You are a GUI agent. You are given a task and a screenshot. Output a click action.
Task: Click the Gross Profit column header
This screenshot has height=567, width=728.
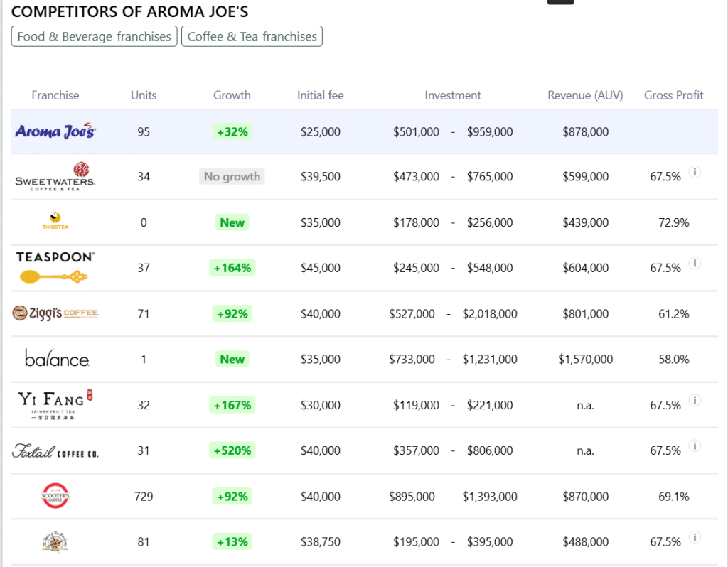(x=674, y=95)
